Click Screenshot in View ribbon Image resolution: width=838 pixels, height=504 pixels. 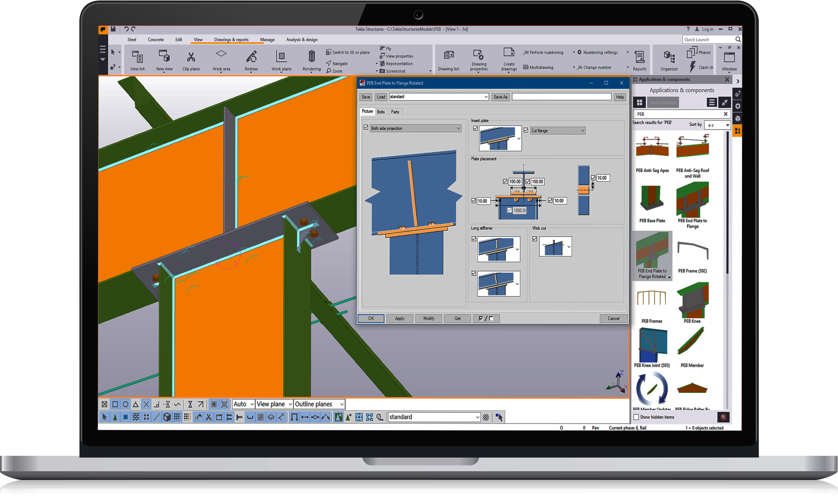(392, 71)
